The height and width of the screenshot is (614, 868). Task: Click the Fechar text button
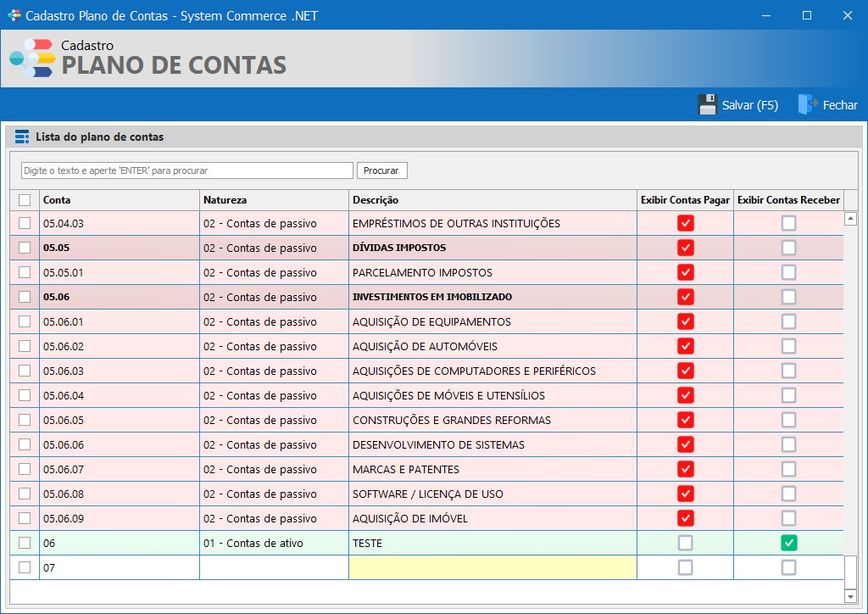[x=840, y=105]
